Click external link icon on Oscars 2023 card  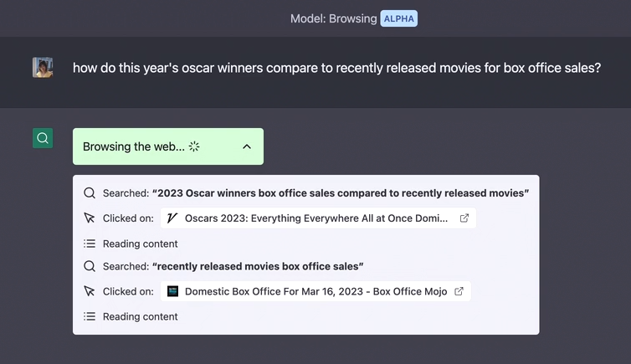[x=464, y=218]
